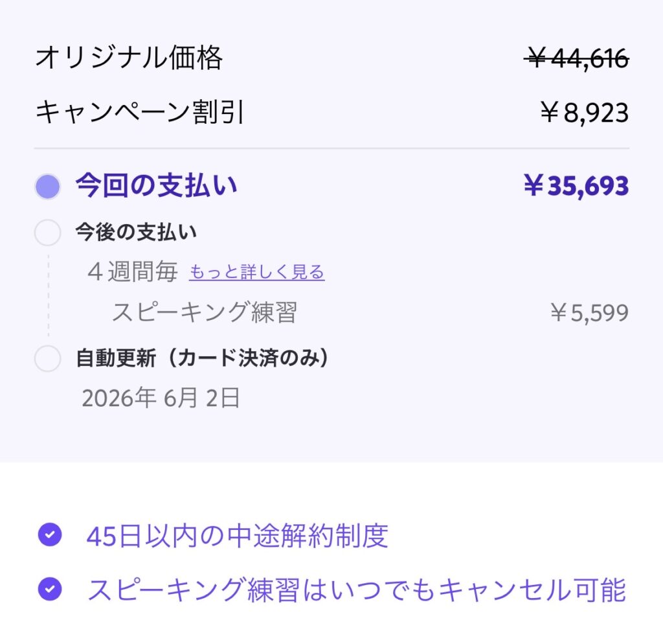
Task: Click the 2026年 6月 2日 renewal date
Action: (161, 398)
